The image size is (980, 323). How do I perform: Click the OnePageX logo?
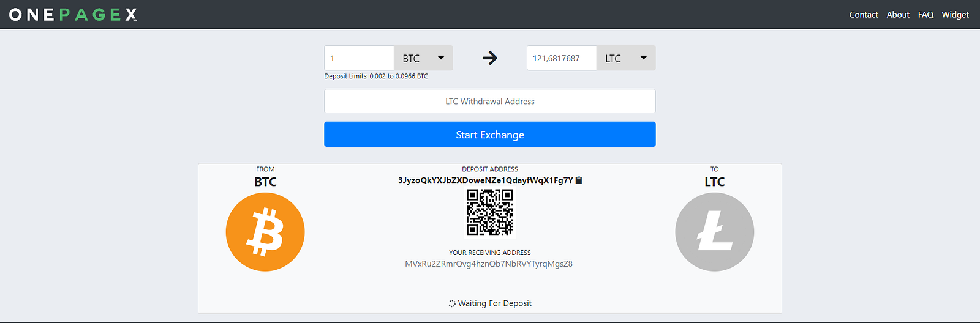tap(73, 15)
